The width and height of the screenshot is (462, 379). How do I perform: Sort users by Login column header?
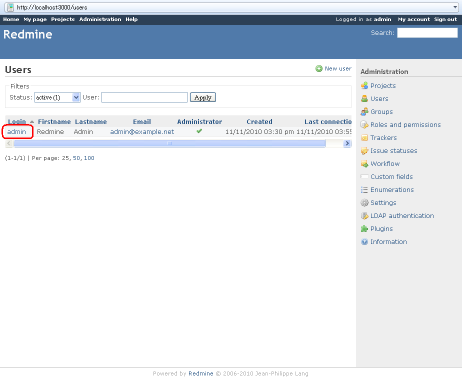click(x=17, y=121)
